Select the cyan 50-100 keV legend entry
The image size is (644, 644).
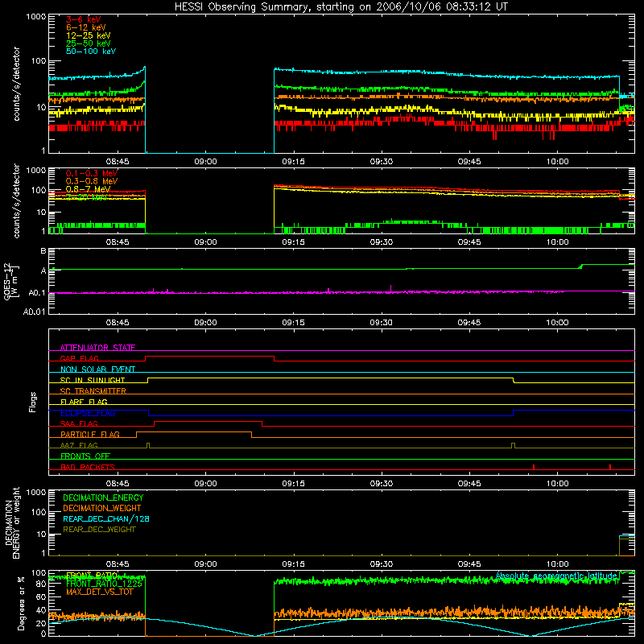coord(91,52)
